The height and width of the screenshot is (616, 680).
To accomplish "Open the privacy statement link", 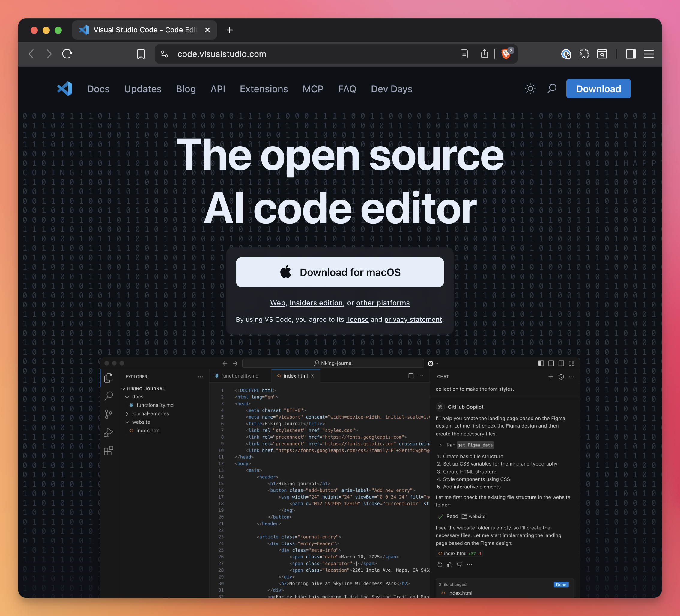I will [x=413, y=319].
